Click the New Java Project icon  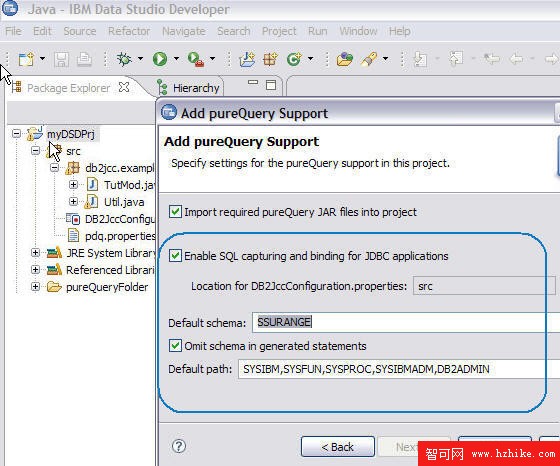(247, 59)
